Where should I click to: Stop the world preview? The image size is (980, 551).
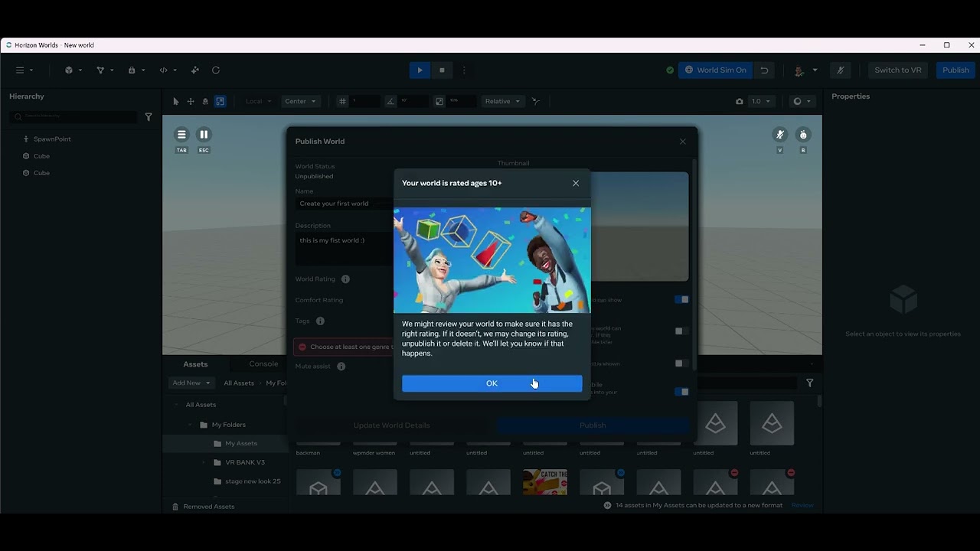click(442, 70)
